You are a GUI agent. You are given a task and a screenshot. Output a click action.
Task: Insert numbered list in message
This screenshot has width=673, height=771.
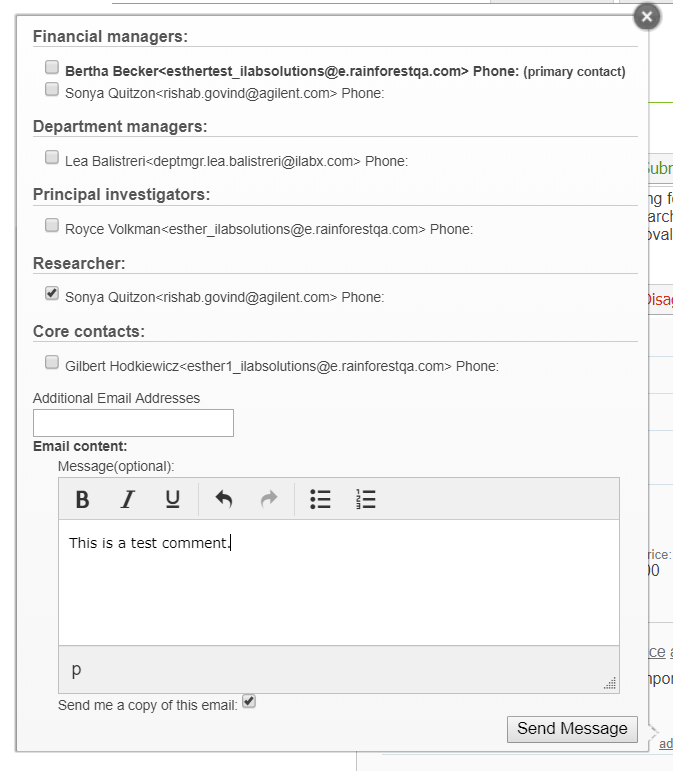[x=365, y=499]
